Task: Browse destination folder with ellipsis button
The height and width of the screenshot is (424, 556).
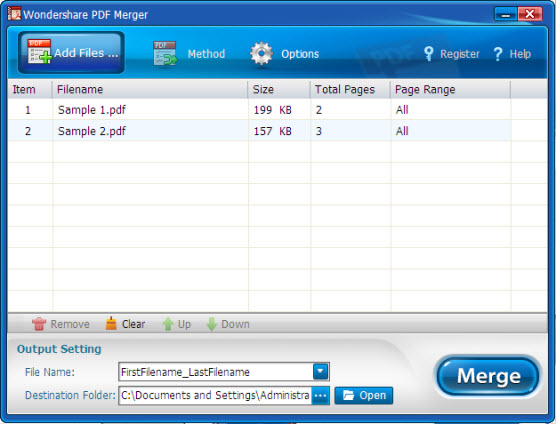Action: coord(321,395)
